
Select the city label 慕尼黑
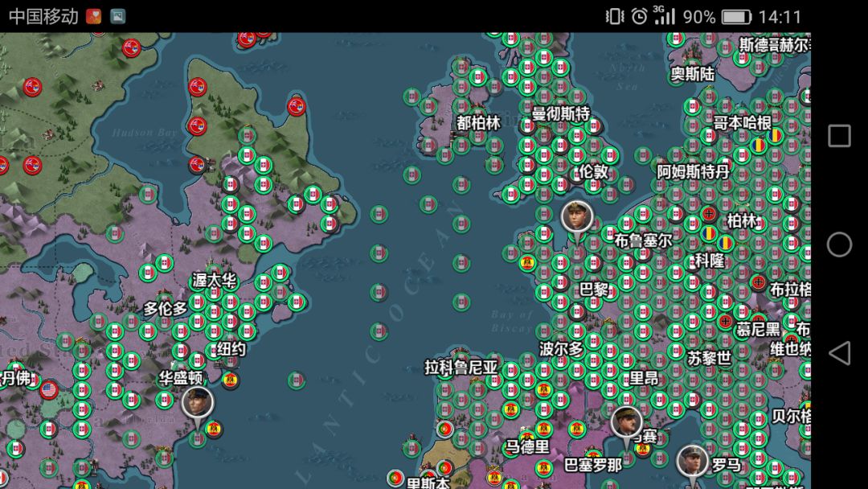tap(758, 330)
